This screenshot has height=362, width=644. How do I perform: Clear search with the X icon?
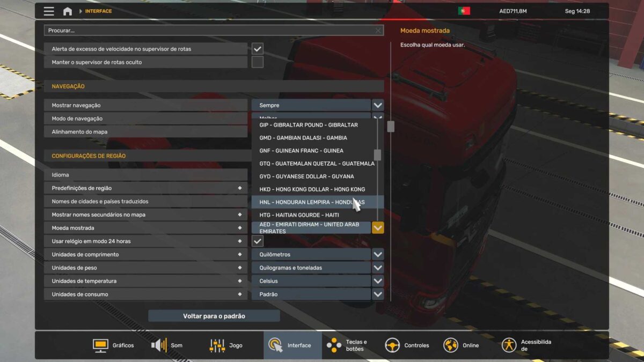coord(378,31)
